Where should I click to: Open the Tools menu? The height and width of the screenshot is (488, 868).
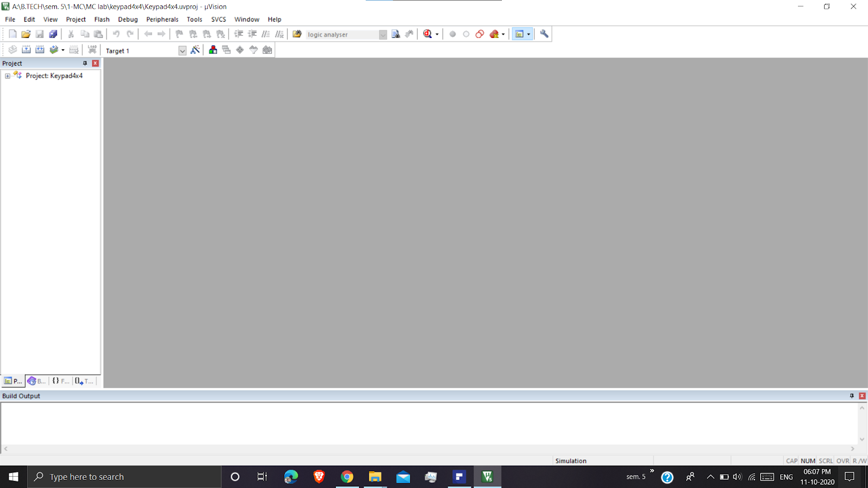coord(194,20)
